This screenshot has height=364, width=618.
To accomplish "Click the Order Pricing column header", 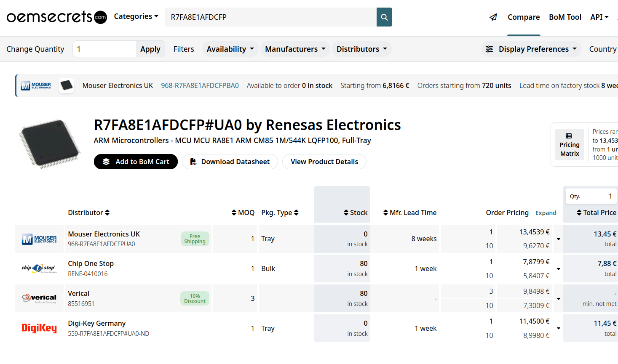I will pyautogui.click(x=507, y=213).
